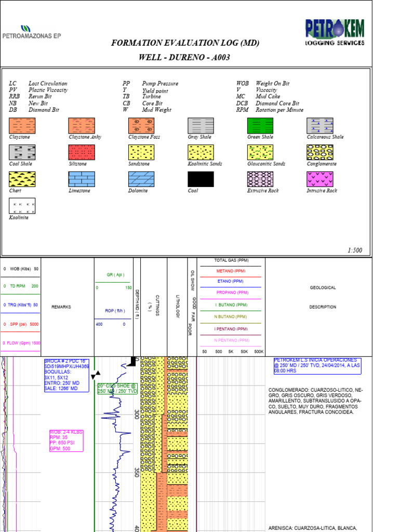399x532 pixels.
Task: Click the 300 depth marker
Action: [x=137, y=414]
